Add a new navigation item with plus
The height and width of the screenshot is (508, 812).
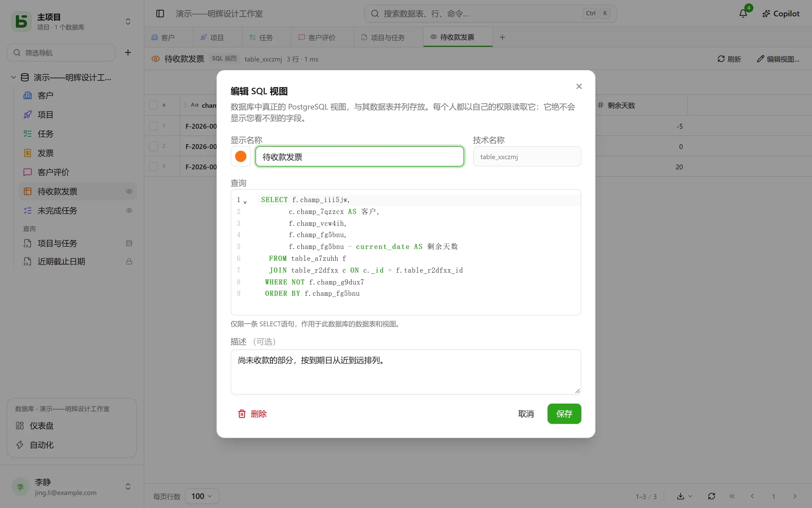coord(128,52)
